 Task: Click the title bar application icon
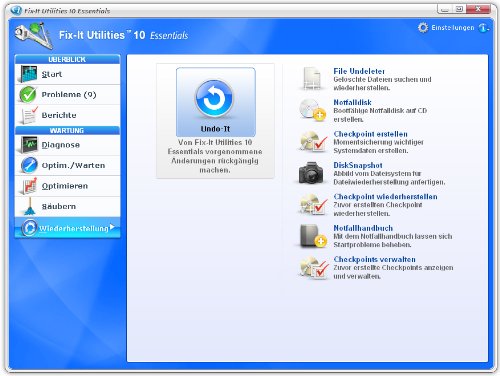click(x=16, y=11)
